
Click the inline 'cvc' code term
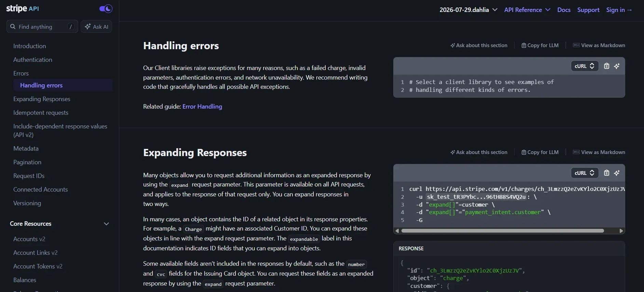coord(161,274)
